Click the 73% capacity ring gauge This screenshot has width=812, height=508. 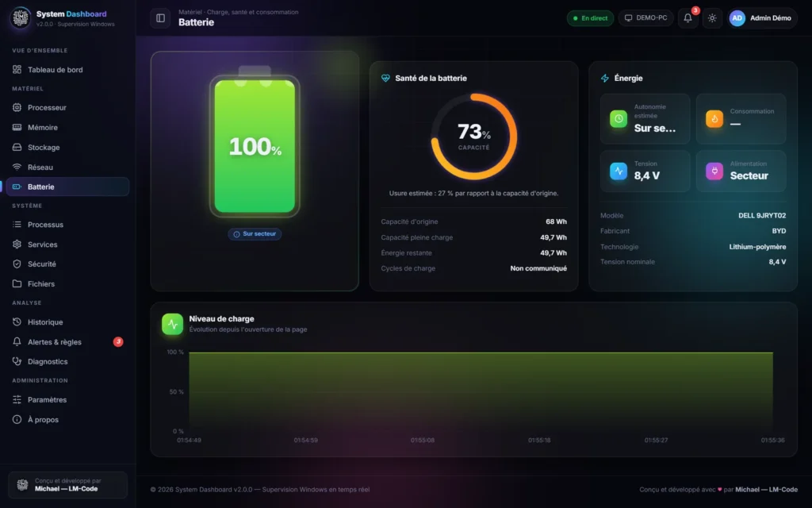point(474,137)
